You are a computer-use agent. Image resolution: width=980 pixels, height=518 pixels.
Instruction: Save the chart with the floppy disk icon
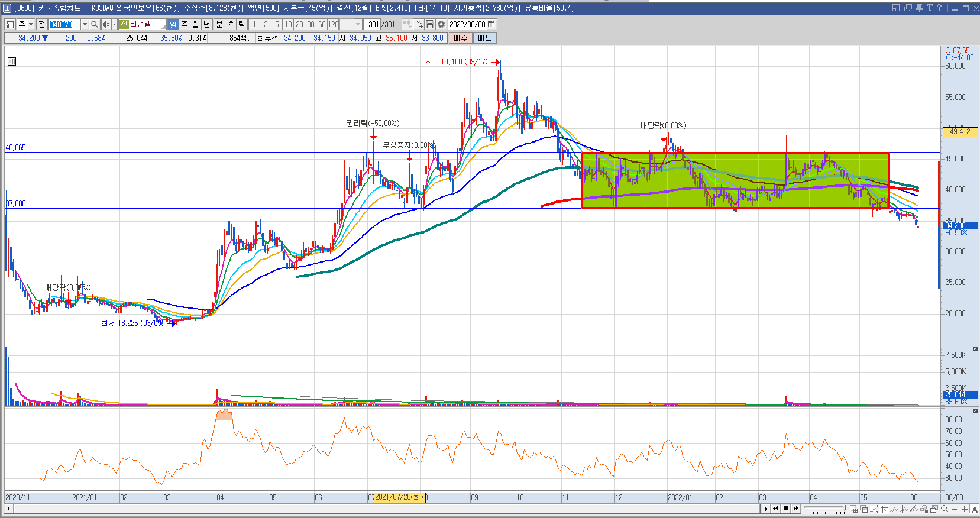[430, 24]
